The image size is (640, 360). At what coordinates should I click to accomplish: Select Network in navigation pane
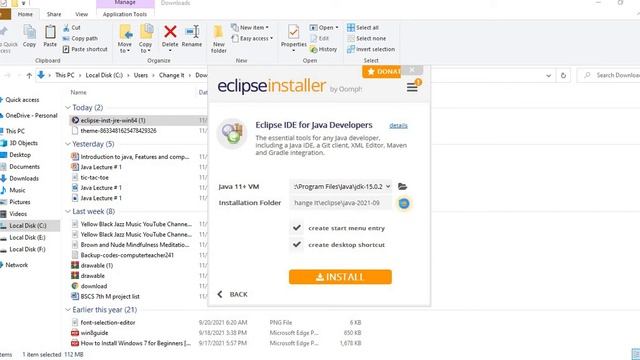coord(17,265)
